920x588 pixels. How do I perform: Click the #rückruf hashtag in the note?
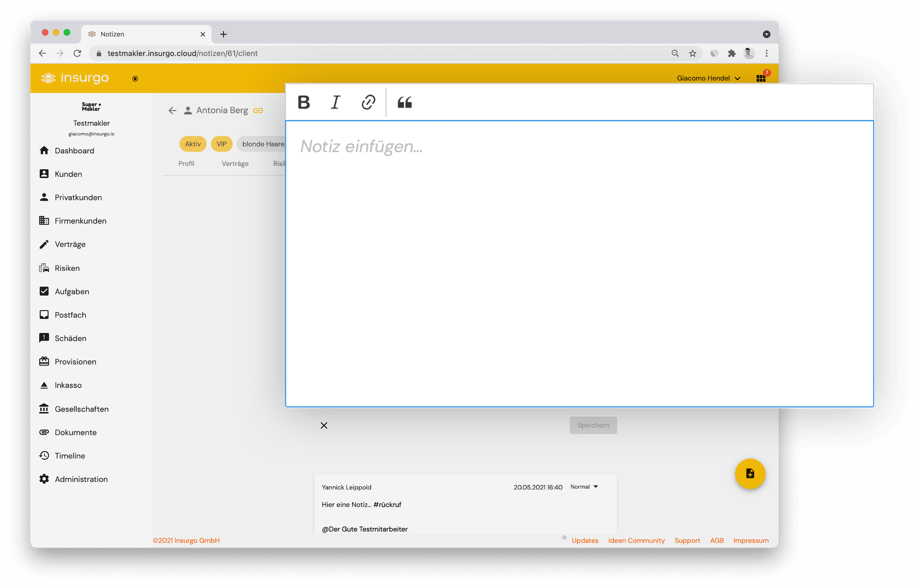387,504
